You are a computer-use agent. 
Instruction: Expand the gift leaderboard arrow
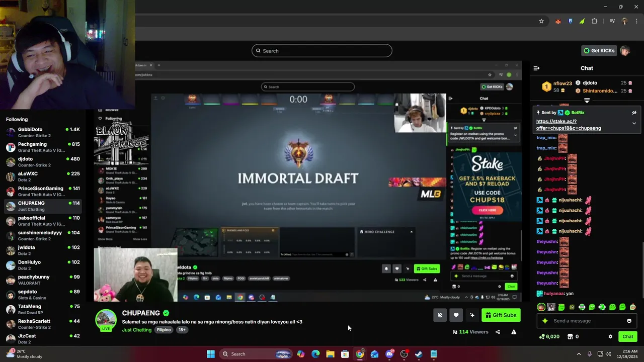pyautogui.click(x=587, y=101)
